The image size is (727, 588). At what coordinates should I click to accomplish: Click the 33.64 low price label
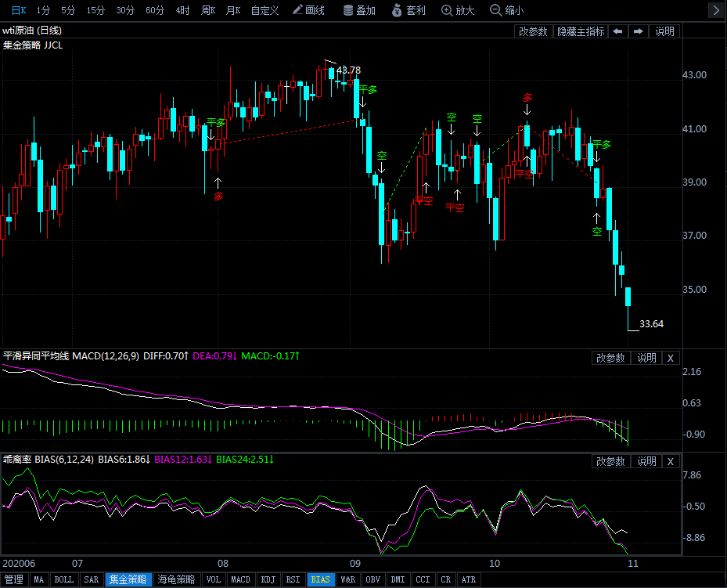[651, 323]
